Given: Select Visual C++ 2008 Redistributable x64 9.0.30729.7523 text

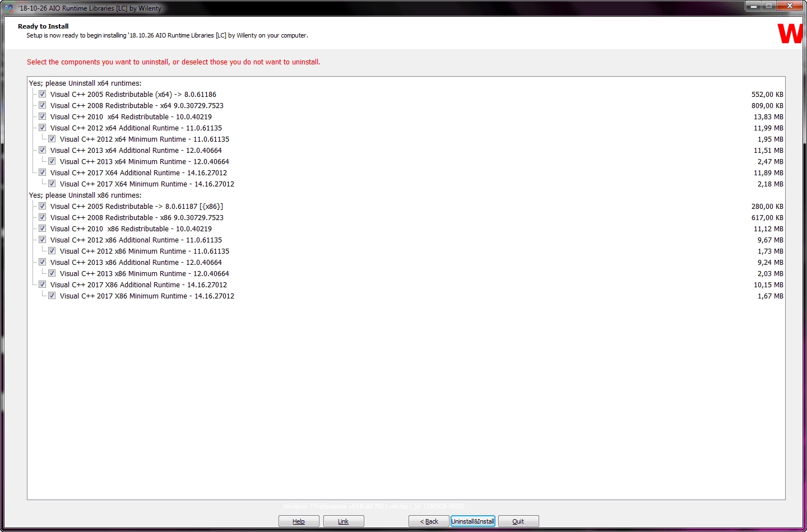Looking at the screenshot, I should (137, 106).
